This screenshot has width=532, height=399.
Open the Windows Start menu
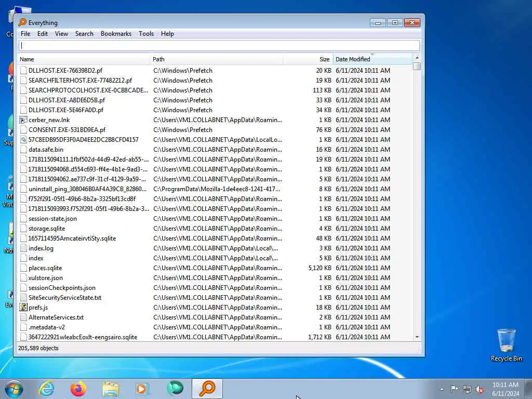point(14,389)
